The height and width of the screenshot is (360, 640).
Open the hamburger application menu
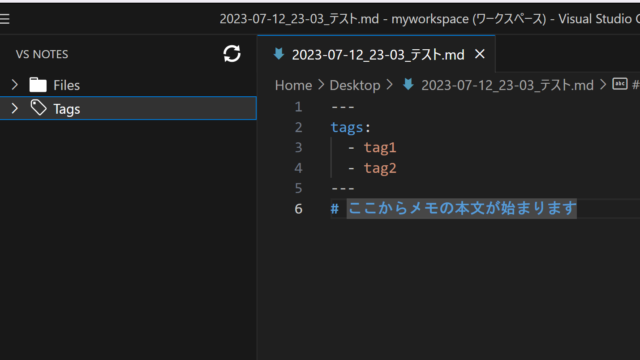click(x=4, y=19)
